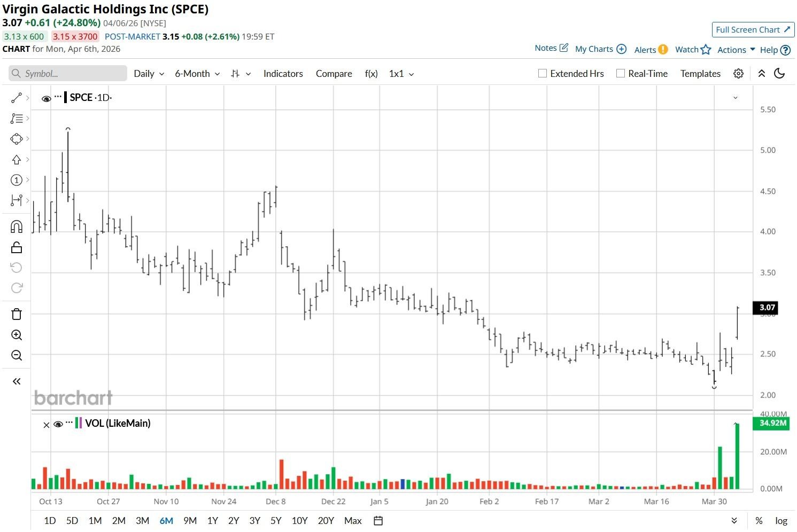
Task: Expand the shapes tool flyout arrow
Action: [x=27, y=139]
